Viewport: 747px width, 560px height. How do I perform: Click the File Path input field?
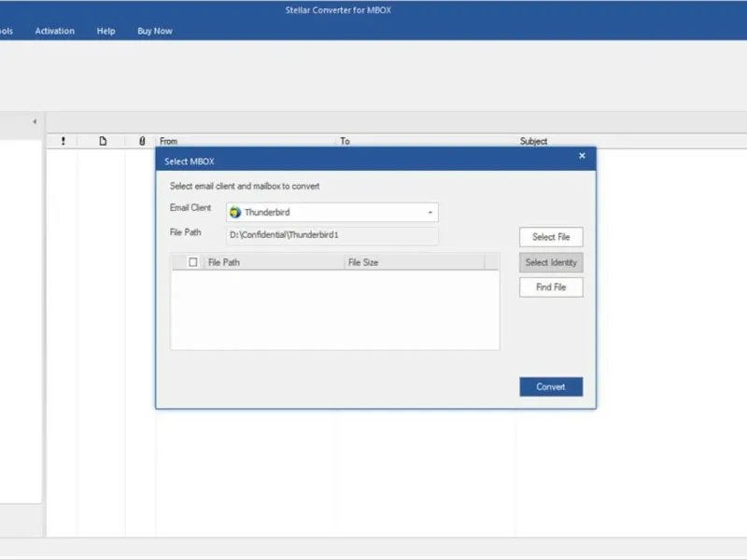point(332,235)
